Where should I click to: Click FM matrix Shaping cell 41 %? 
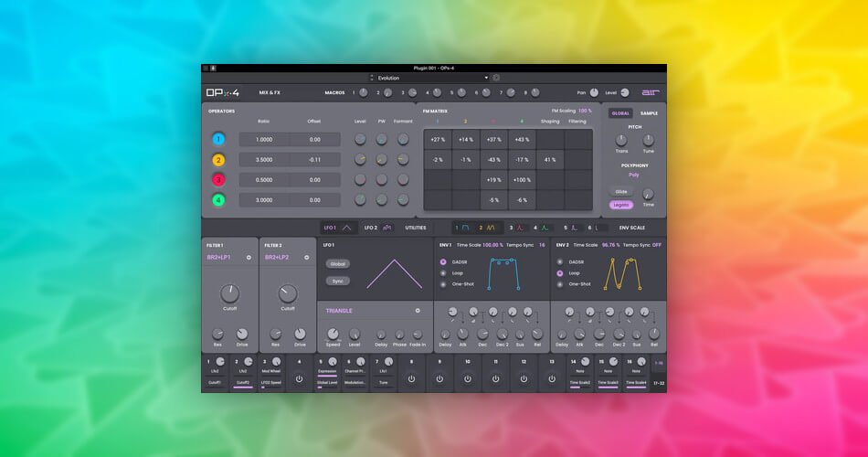point(550,160)
